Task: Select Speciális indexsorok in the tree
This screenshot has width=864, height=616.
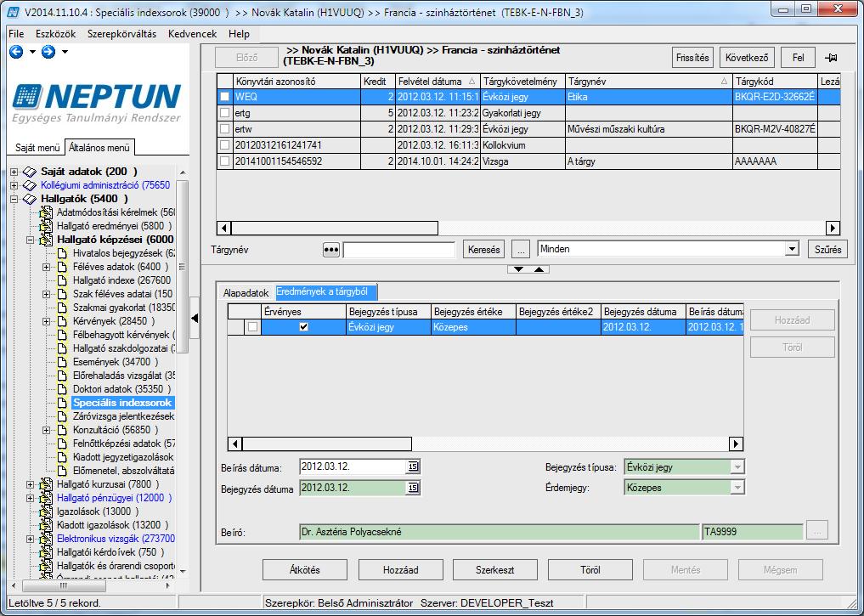Action: point(122,403)
